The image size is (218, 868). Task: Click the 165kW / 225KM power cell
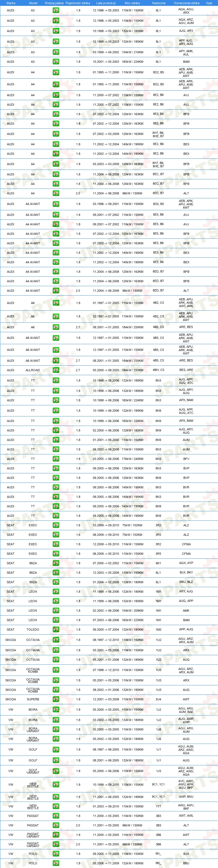(x=132, y=620)
